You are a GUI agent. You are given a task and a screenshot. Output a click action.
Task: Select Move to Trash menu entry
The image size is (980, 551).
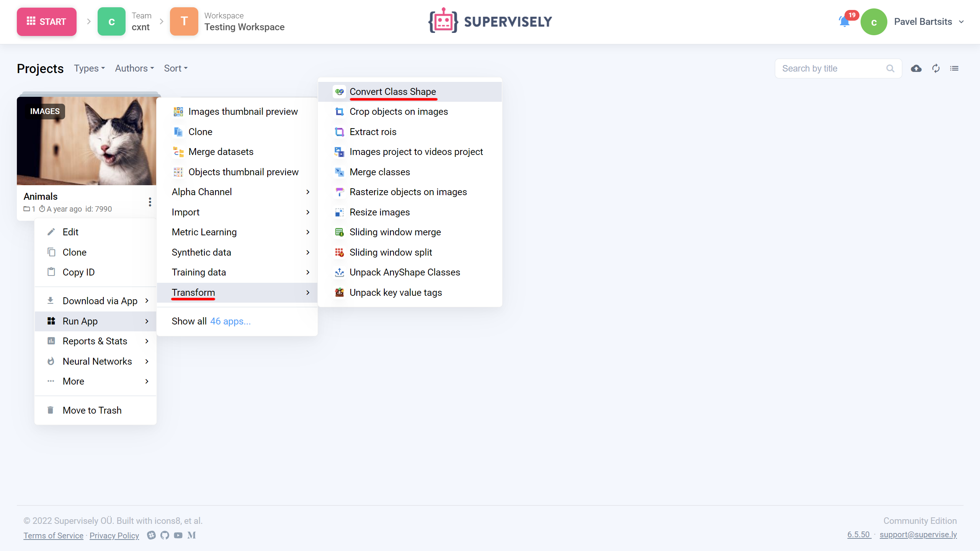tap(92, 410)
